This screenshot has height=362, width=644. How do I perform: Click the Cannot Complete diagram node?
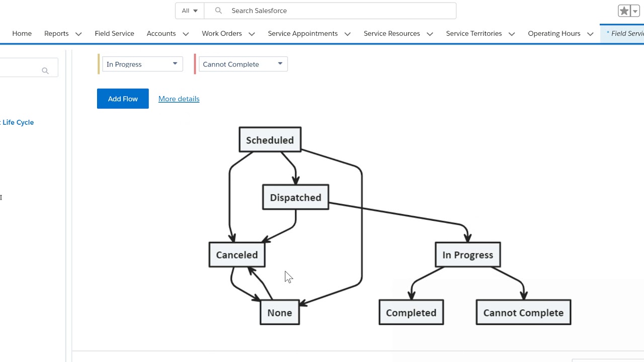(x=523, y=312)
